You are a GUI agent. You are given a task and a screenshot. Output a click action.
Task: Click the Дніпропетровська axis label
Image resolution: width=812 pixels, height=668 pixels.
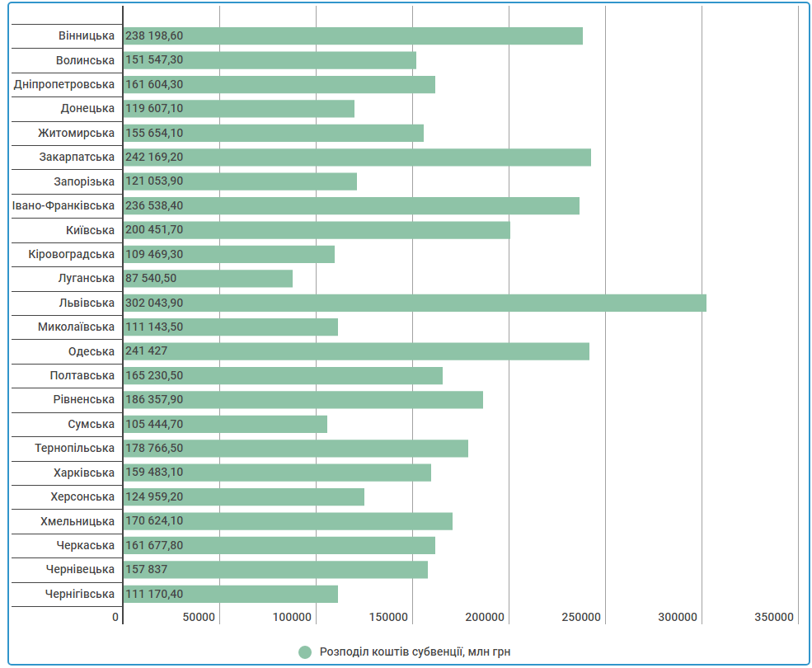point(64,85)
